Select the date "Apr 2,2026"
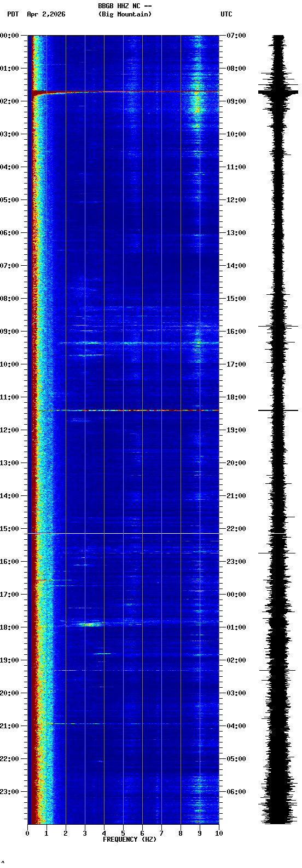This screenshot has width=302, height=868. tap(46, 14)
